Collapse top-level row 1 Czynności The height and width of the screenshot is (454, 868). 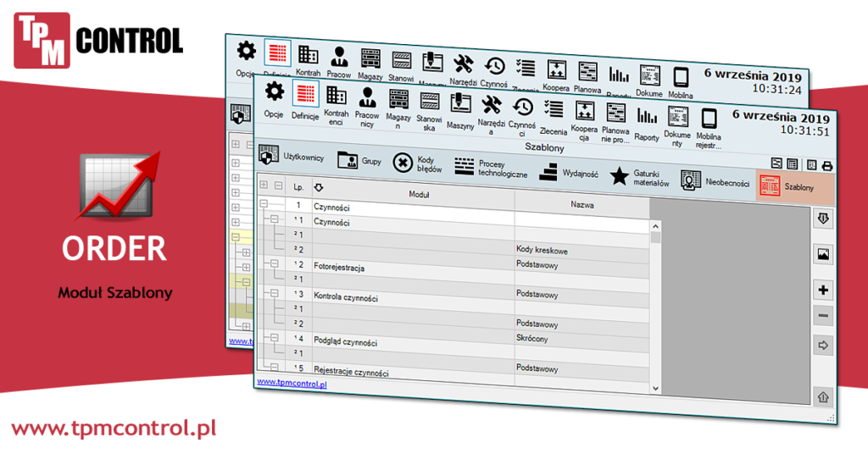click(x=264, y=204)
